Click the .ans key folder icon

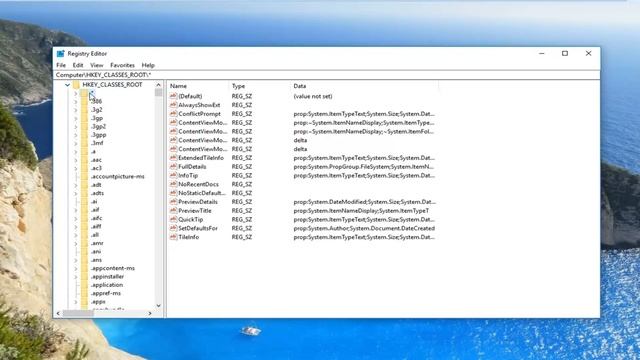click(84, 260)
